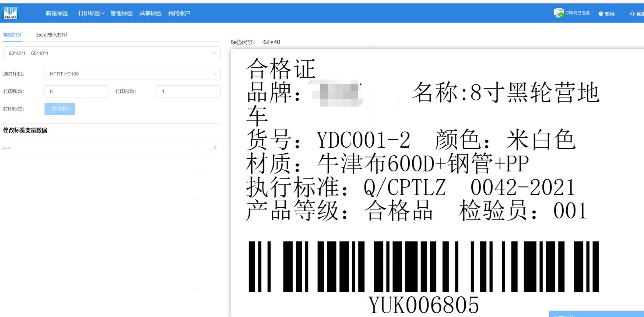Open 我的账户 menu item
The width and height of the screenshot is (644, 317).
pyautogui.click(x=179, y=13)
